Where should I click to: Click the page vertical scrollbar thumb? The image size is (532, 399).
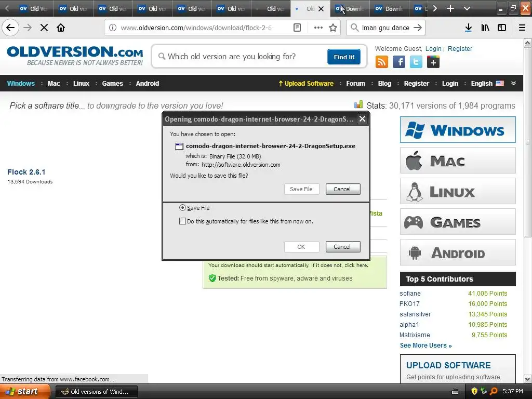(x=528, y=142)
